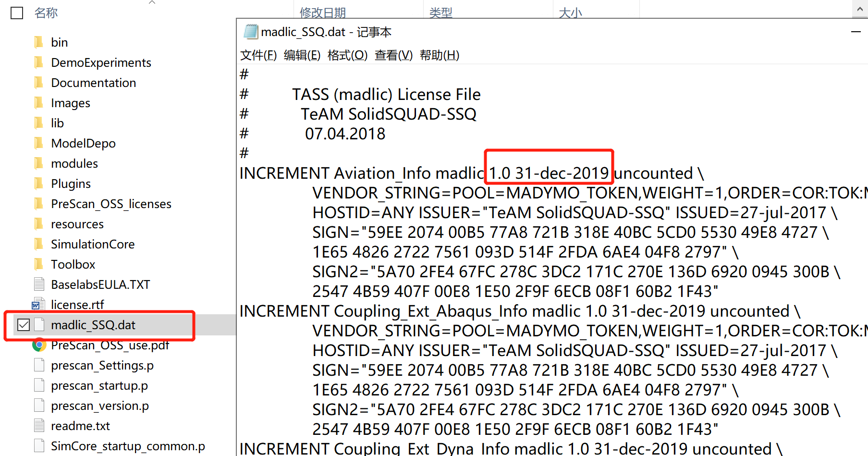The height and width of the screenshot is (456, 868).
Task: Click the Notepad title 'madlic_SSQ.dat - 记事本'
Action: click(x=326, y=32)
